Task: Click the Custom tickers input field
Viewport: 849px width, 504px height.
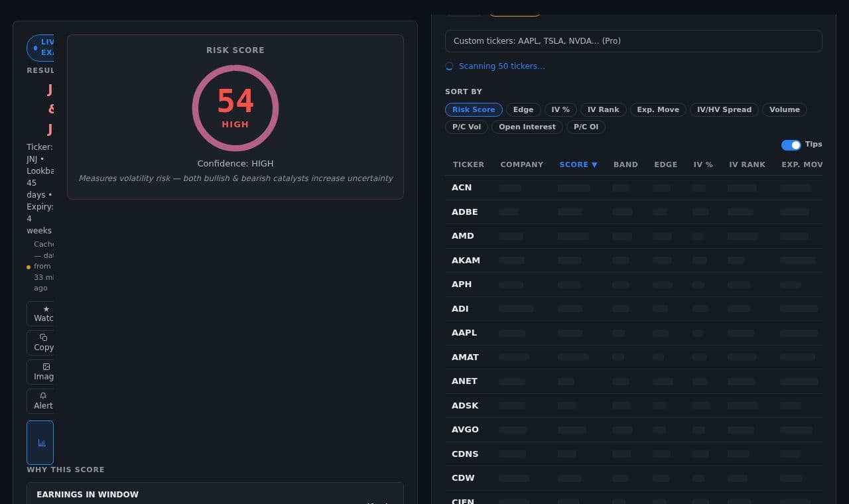Action: [633, 41]
